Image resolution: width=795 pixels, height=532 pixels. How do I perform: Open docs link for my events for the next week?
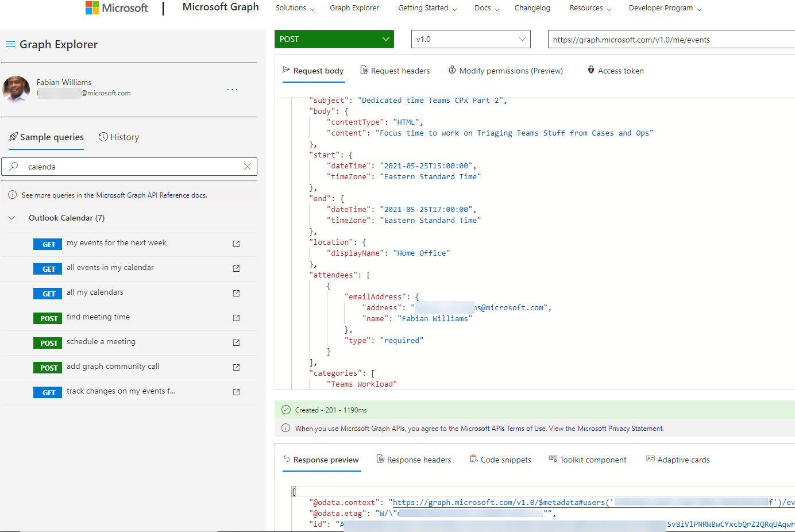[236, 244]
